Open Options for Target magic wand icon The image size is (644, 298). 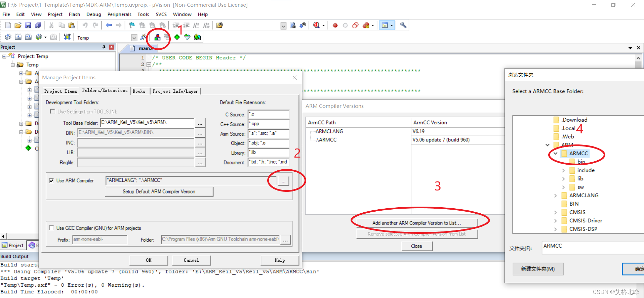coord(144,37)
